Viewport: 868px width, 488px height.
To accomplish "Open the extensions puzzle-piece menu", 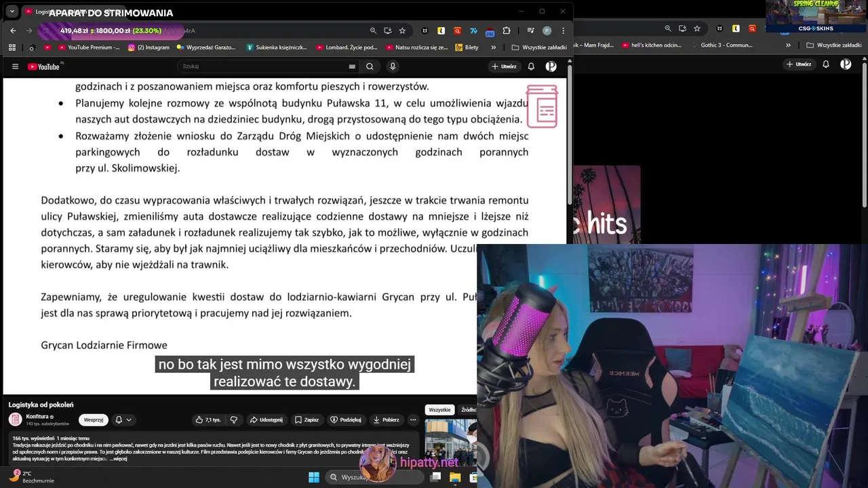I will click(506, 30).
